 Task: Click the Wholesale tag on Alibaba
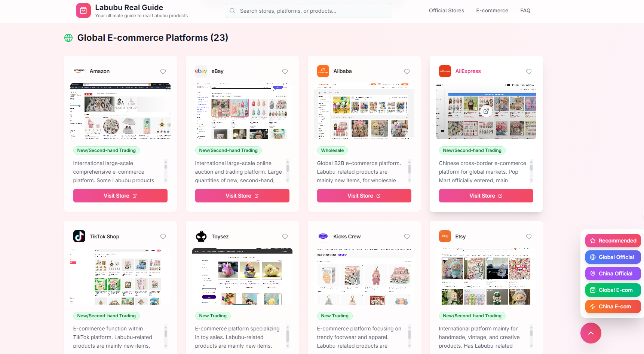point(332,150)
